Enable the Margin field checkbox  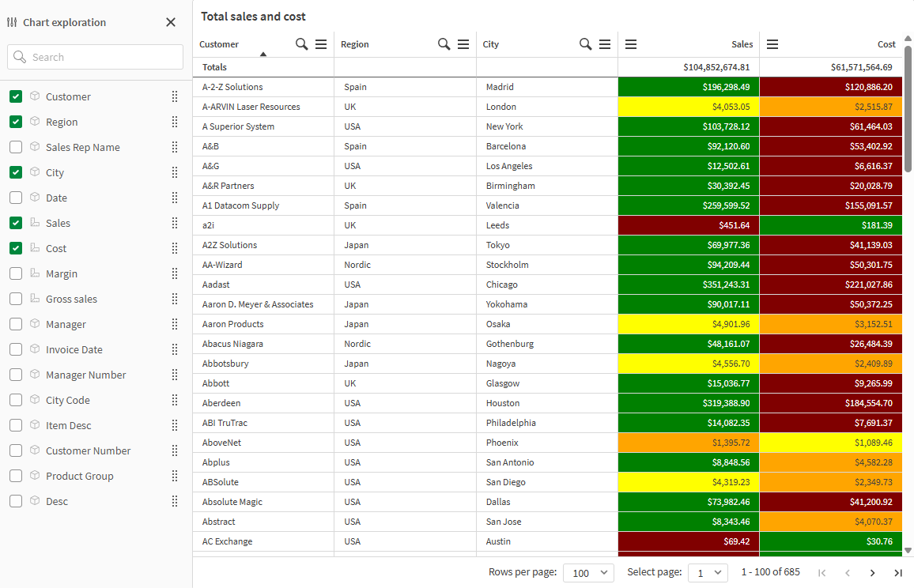(15, 273)
